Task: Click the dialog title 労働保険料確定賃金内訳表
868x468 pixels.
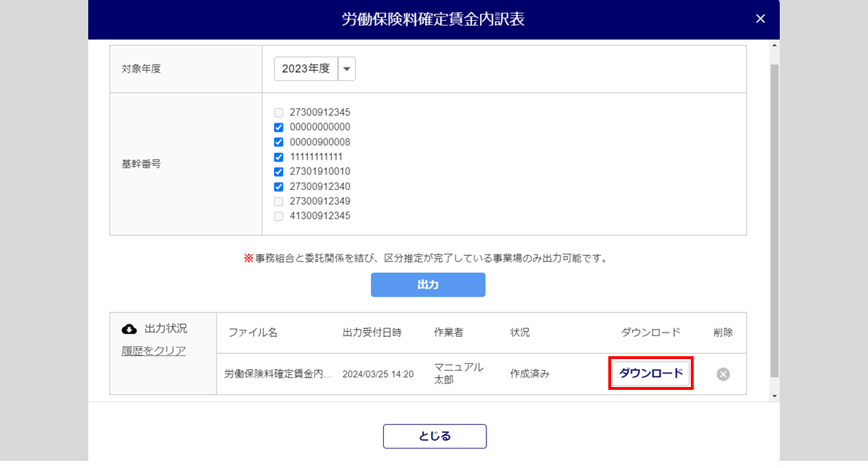Action: point(433,19)
